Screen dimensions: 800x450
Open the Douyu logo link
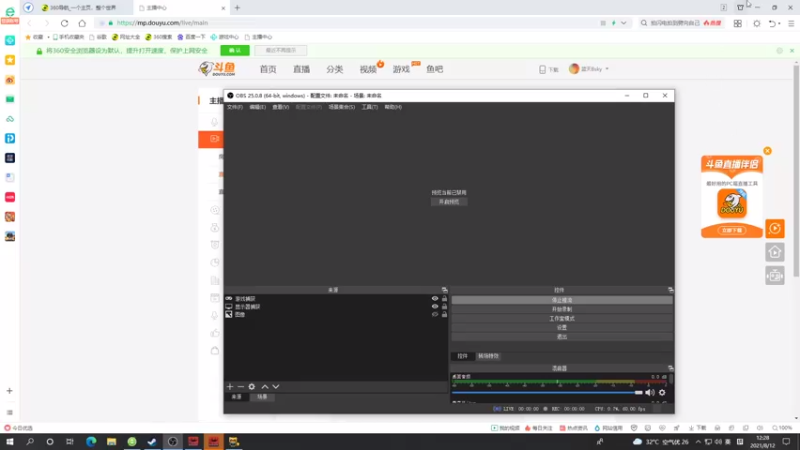pos(217,69)
